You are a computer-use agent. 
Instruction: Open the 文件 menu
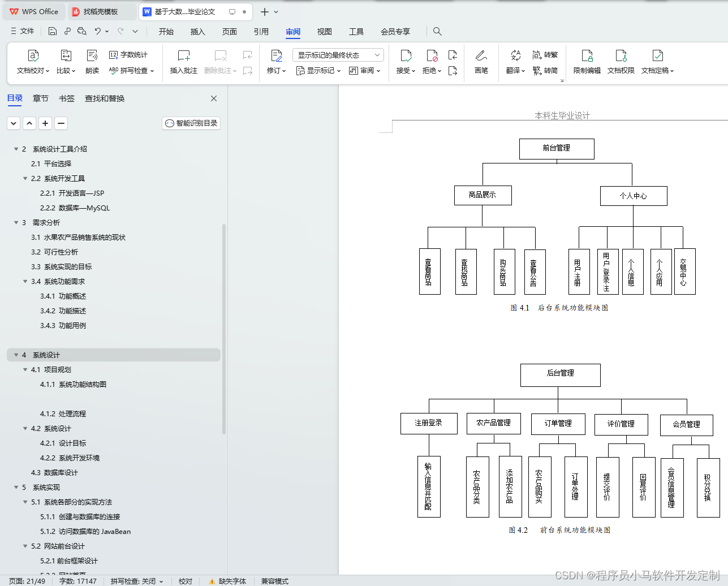click(x=23, y=31)
